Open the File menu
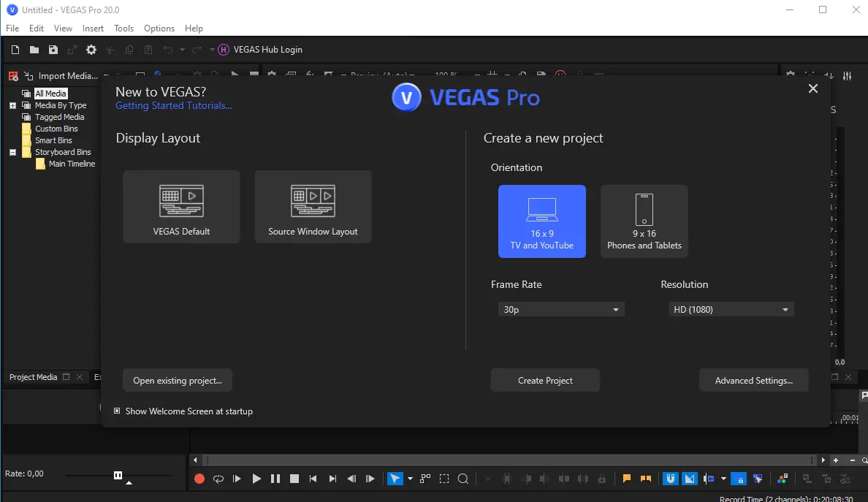Image resolution: width=868 pixels, height=502 pixels. pyautogui.click(x=12, y=28)
